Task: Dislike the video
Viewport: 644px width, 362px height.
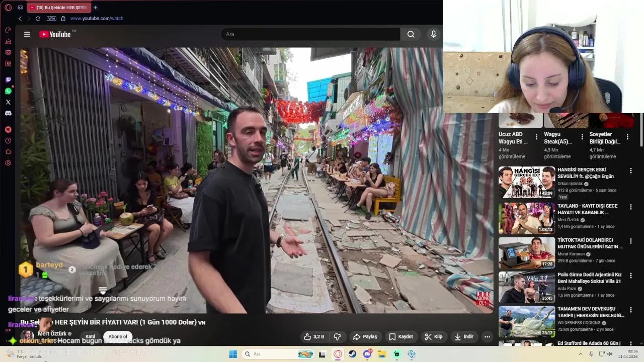Action: point(338,337)
